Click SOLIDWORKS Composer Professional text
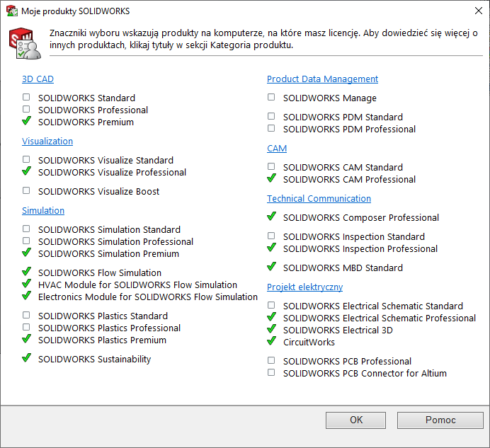The image size is (490, 448). 361,218
